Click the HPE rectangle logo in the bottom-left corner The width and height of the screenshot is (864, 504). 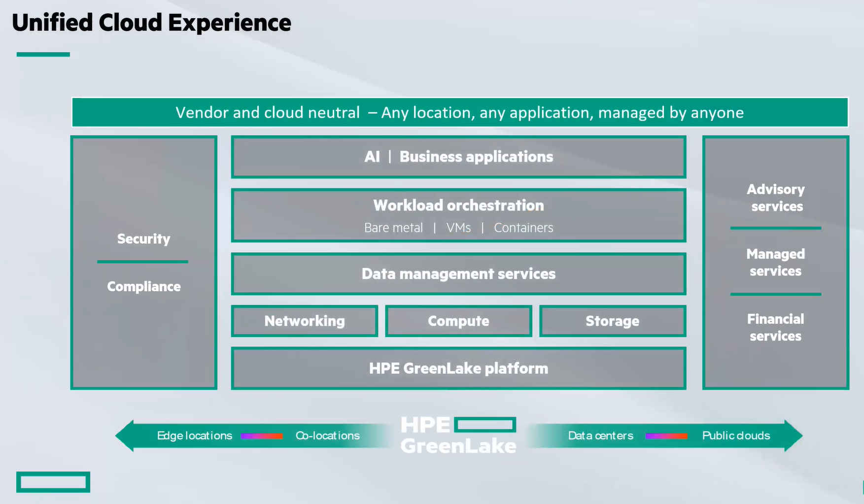[53, 482]
